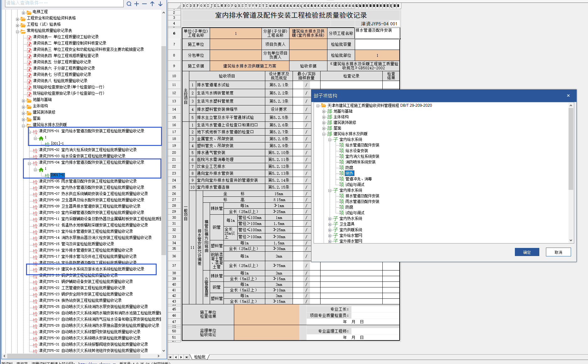Click the green house icon under 津资JYP5-04

(x=41, y=169)
